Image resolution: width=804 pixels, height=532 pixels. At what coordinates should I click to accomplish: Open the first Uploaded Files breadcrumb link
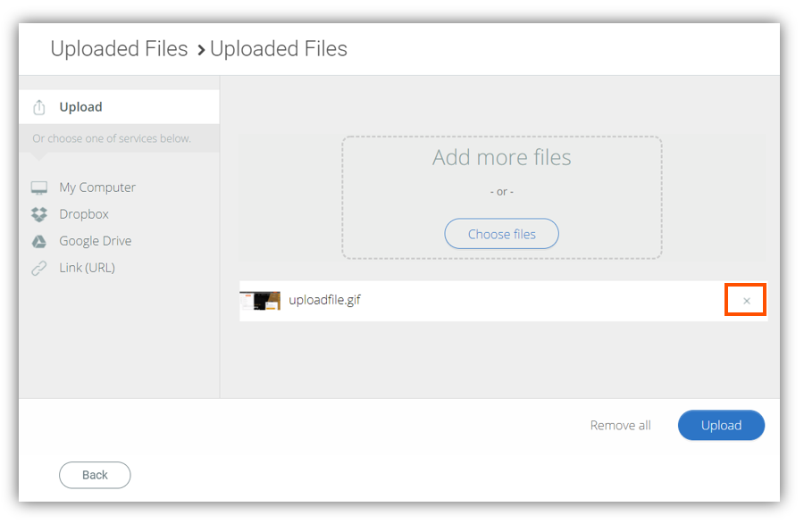point(119,49)
